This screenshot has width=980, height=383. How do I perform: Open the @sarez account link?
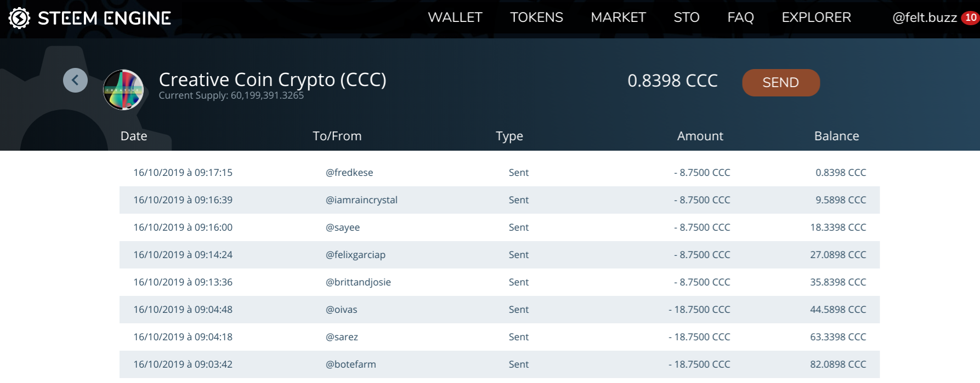pyautogui.click(x=342, y=337)
